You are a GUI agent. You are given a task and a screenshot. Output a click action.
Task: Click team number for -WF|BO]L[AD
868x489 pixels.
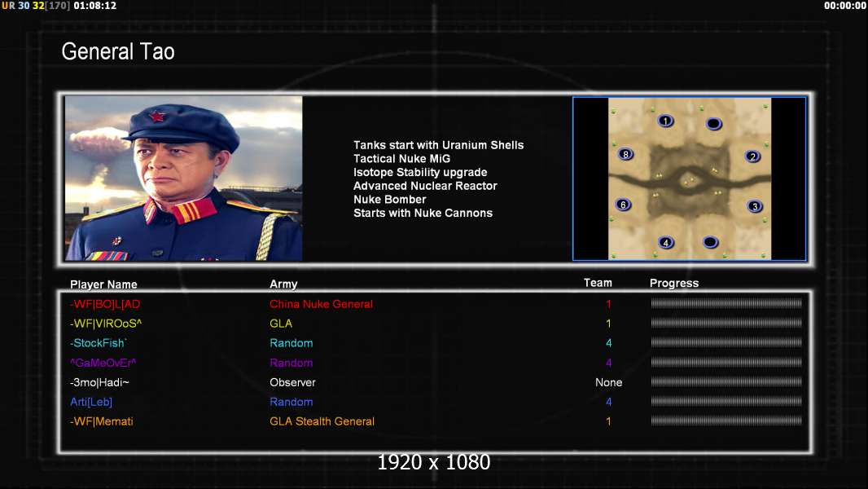[608, 304]
